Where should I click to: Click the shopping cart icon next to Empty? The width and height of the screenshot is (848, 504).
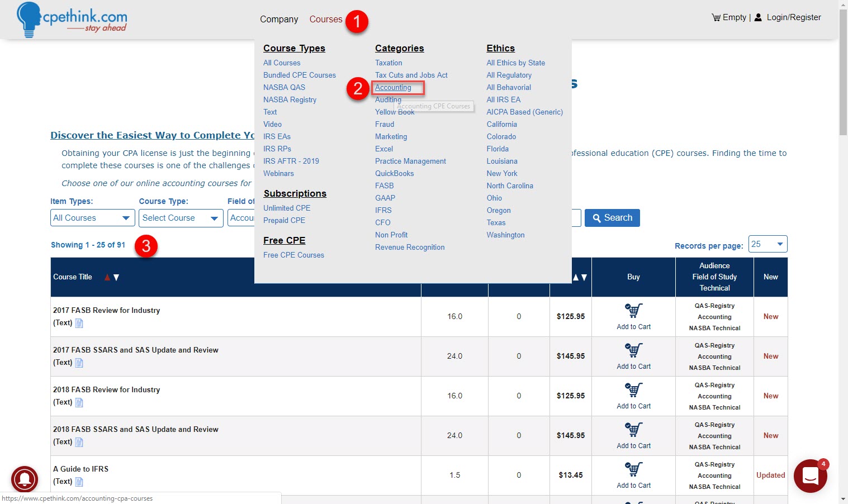click(716, 17)
